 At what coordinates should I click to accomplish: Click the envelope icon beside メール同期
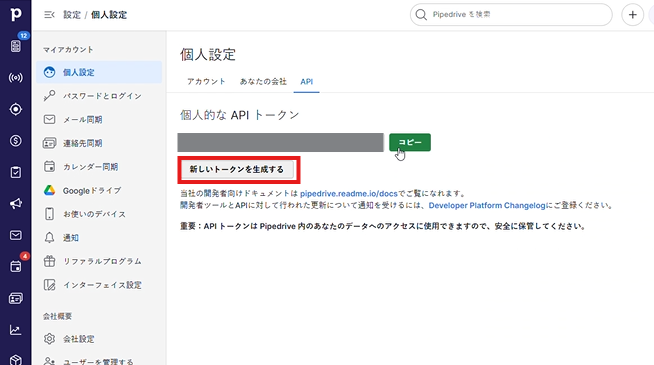tap(49, 119)
